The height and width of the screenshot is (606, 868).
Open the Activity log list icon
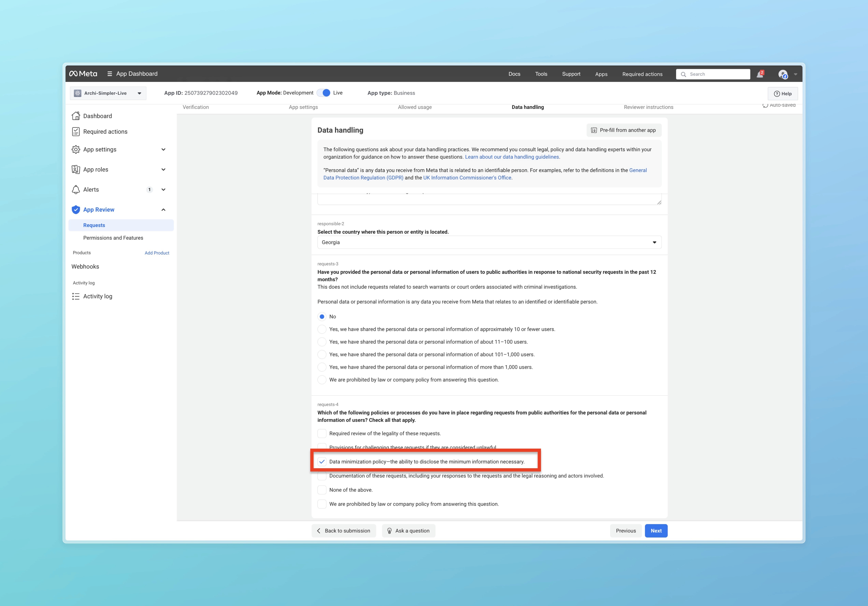coord(76,296)
